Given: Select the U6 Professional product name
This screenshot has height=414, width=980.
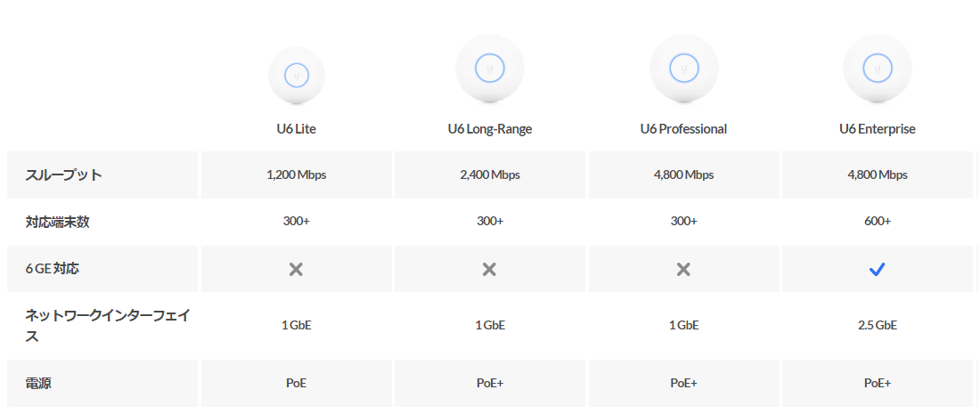Looking at the screenshot, I should click(683, 129).
